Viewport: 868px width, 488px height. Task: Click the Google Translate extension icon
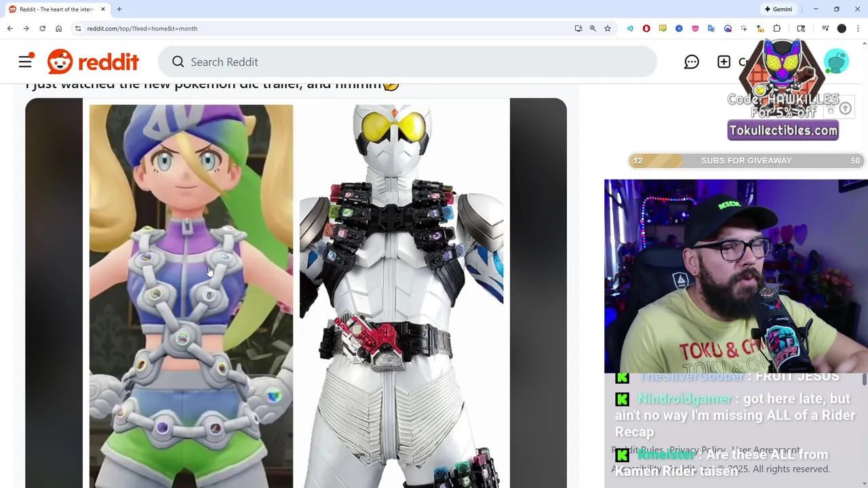point(711,28)
